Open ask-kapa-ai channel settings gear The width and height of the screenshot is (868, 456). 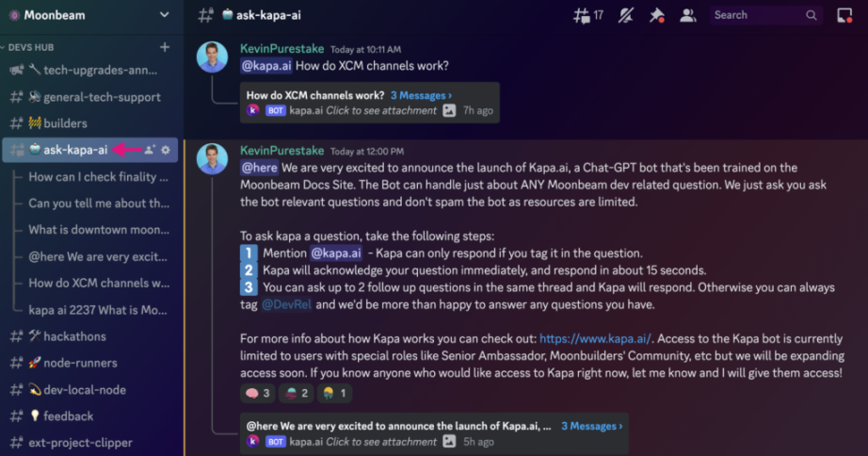point(166,150)
